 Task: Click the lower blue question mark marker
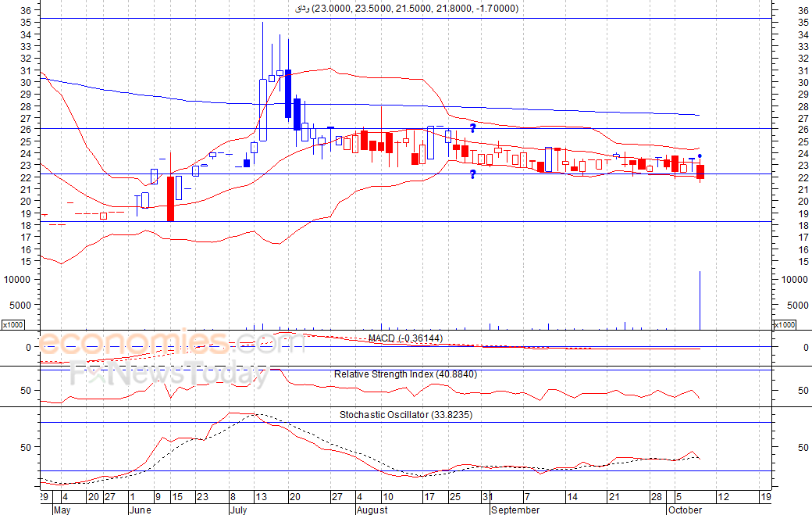pyautogui.click(x=472, y=174)
